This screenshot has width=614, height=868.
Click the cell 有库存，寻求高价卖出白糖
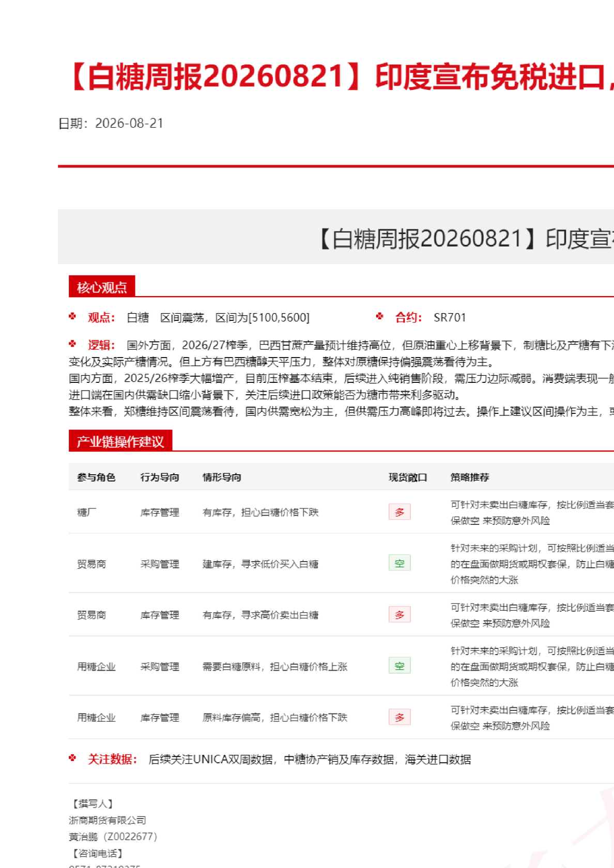point(260,615)
